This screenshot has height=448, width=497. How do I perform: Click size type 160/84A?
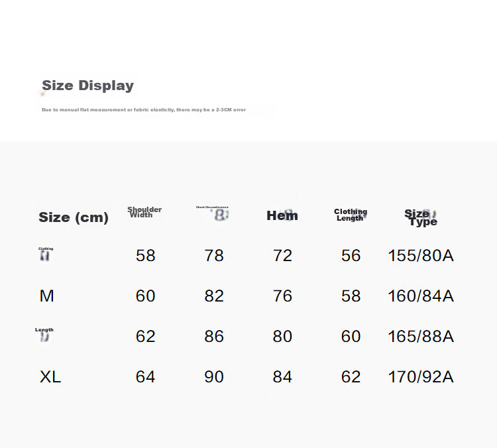pyautogui.click(x=421, y=296)
